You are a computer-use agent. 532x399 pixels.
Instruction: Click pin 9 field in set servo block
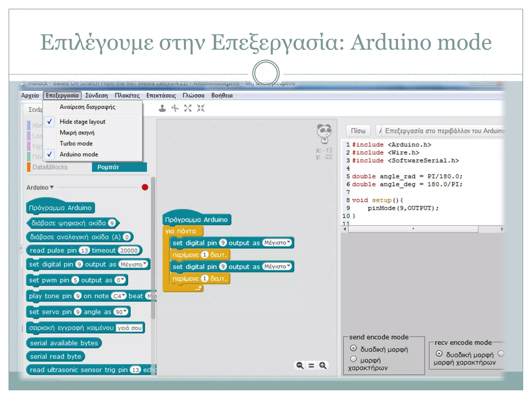[x=78, y=312]
